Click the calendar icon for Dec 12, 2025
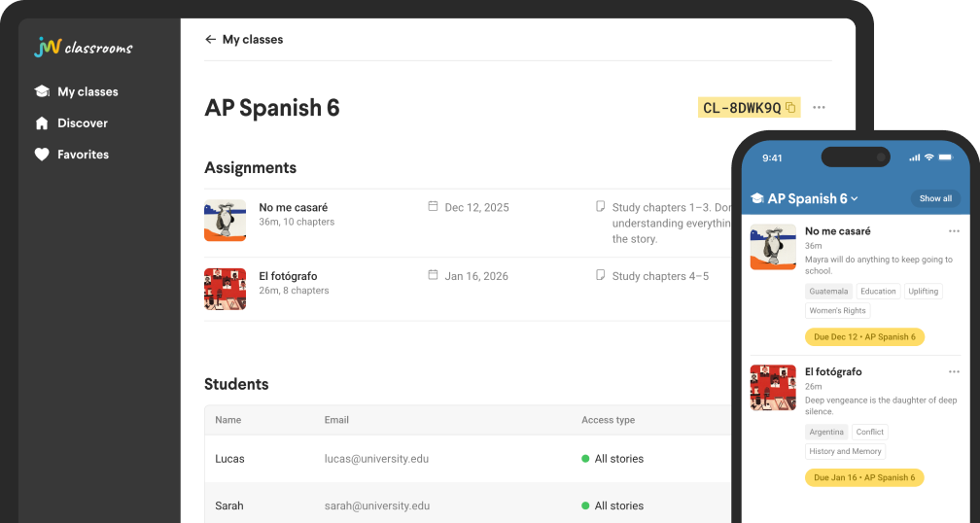Screen dimensions: 980x523 [x=433, y=207]
